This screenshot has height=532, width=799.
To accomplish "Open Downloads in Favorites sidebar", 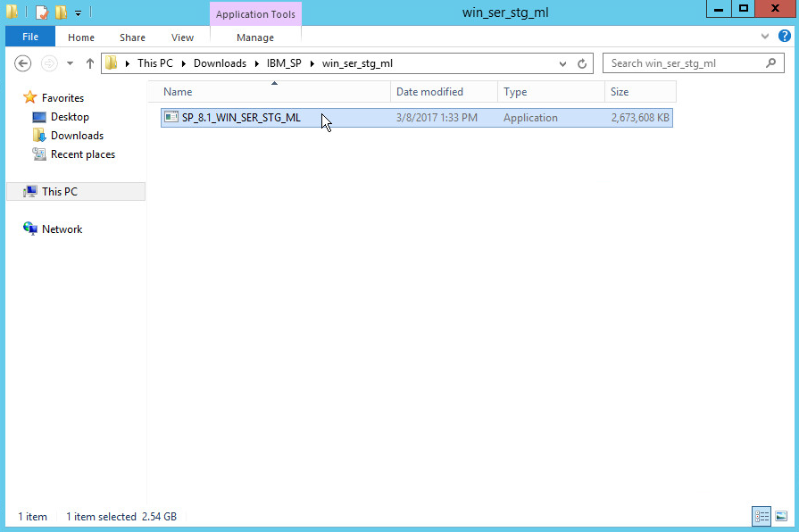I will (x=77, y=136).
